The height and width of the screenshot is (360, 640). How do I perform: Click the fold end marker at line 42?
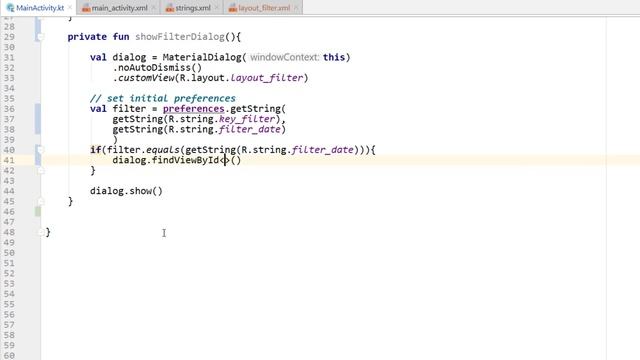tap(40, 171)
